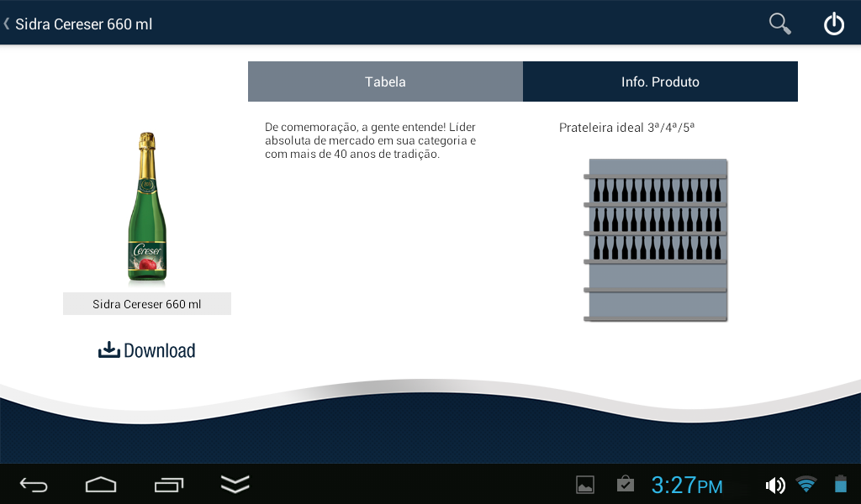Tap the Android back navigation button

tap(34, 485)
